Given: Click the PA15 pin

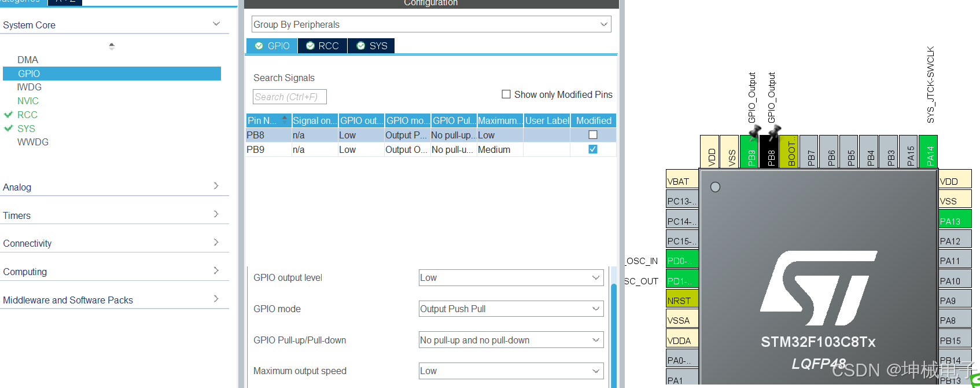Looking at the screenshot, I should [908, 151].
